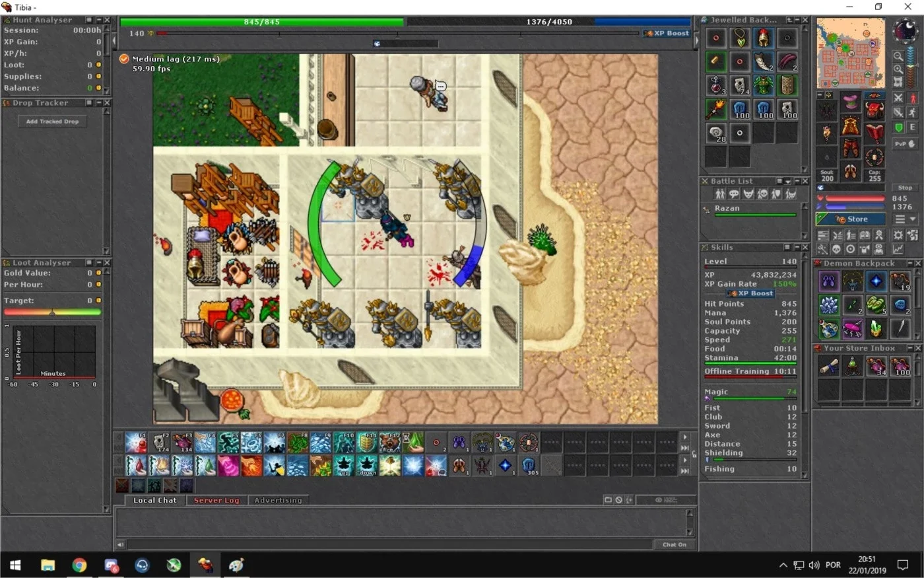Click the F12 bear hotkey slot
Viewport: 924px width, 578px height.
[x=389, y=443]
